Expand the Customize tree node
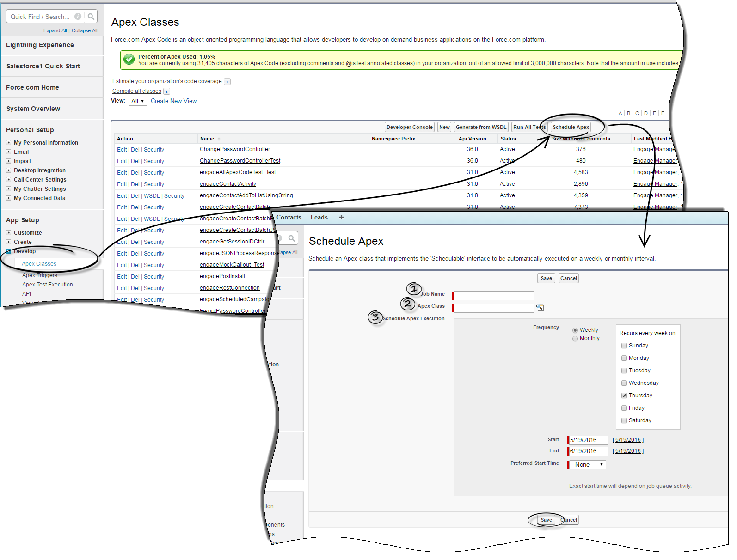This screenshot has height=560, width=737. coord(9,233)
